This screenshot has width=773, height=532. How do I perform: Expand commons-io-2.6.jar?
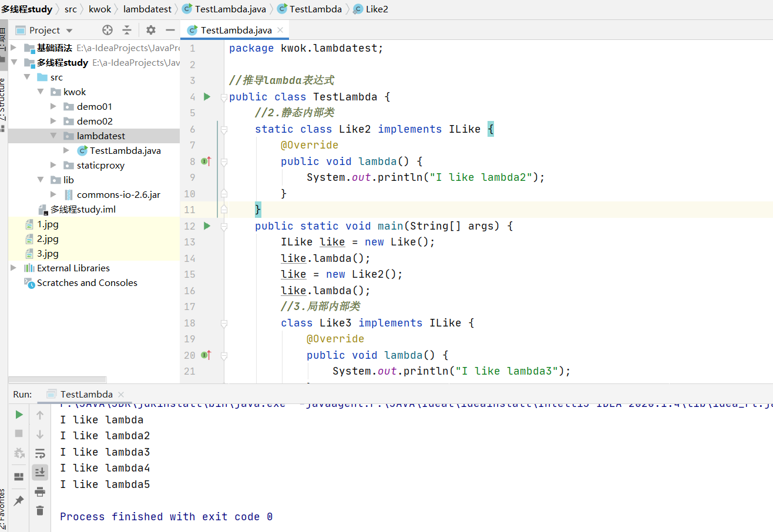pyautogui.click(x=53, y=194)
